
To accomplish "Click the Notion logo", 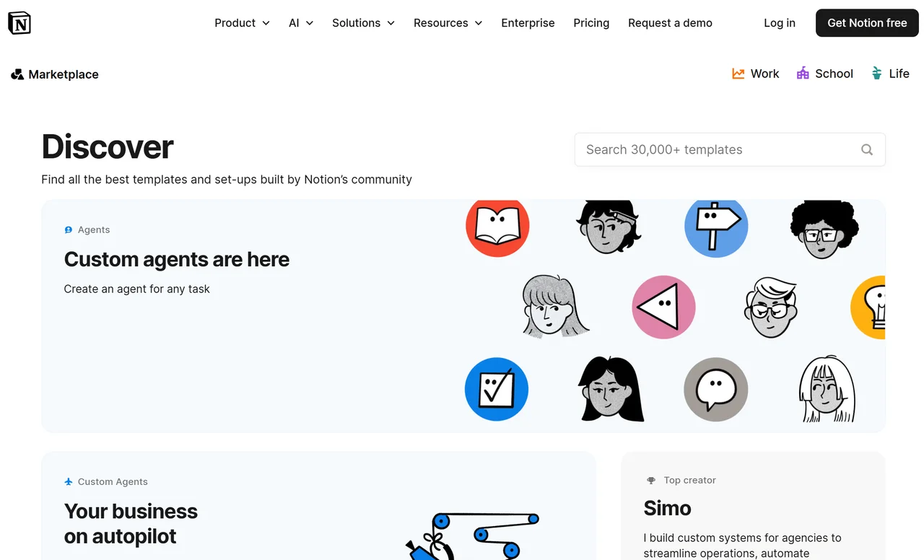I will coord(19,22).
